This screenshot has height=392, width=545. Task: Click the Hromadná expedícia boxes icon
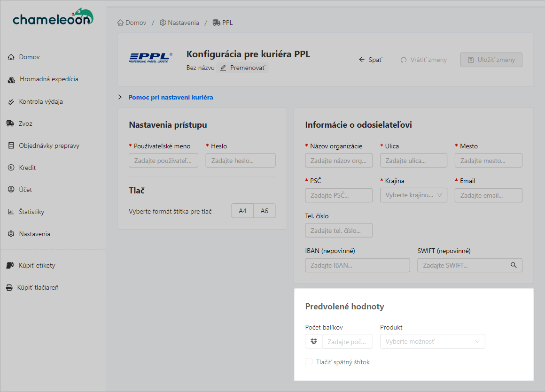[x=12, y=79]
